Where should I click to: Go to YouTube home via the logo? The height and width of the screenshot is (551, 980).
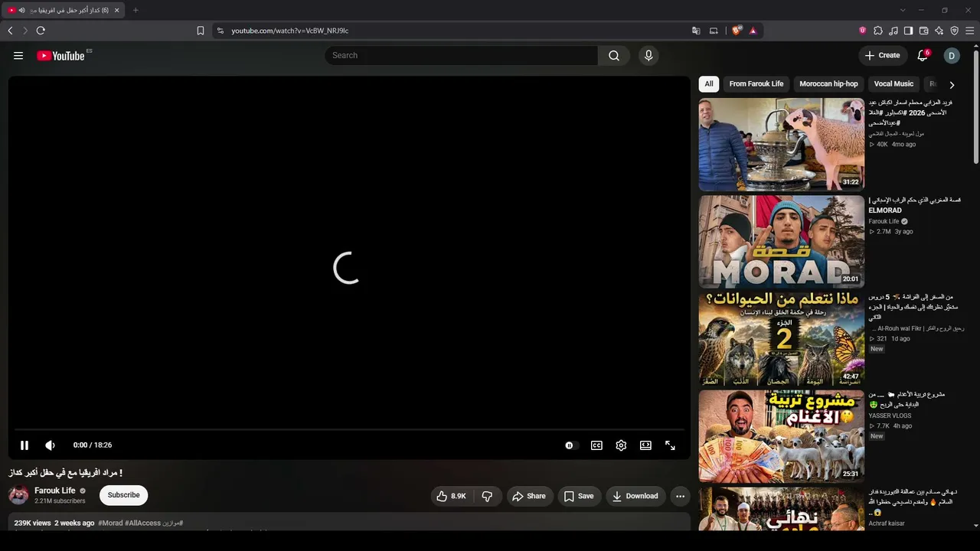60,55
